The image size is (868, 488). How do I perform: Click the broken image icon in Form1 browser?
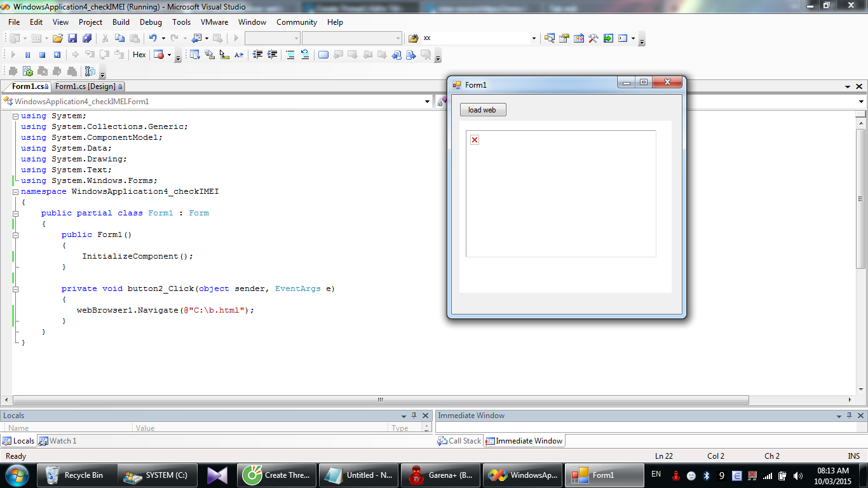tap(474, 140)
